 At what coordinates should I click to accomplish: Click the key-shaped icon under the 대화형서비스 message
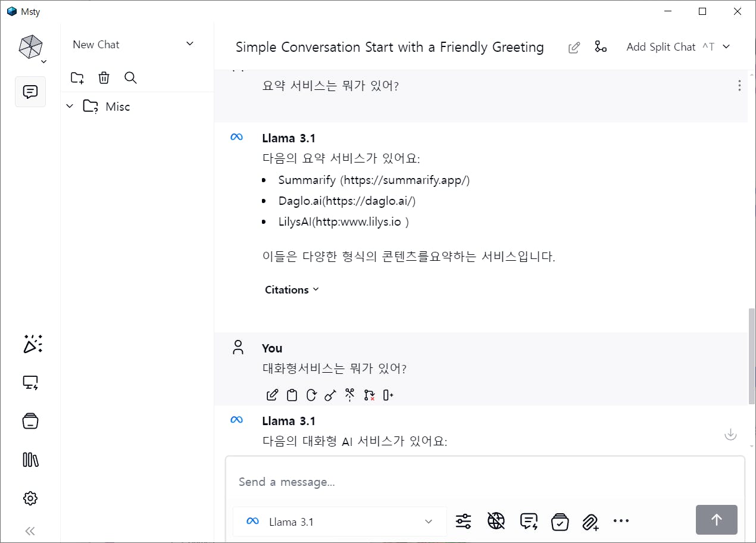330,395
